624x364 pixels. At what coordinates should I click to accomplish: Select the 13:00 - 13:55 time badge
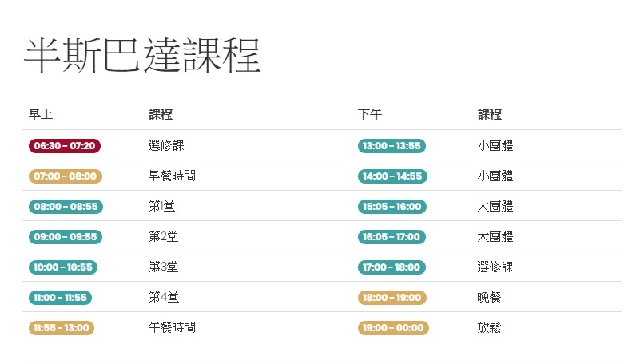click(x=391, y=146)
